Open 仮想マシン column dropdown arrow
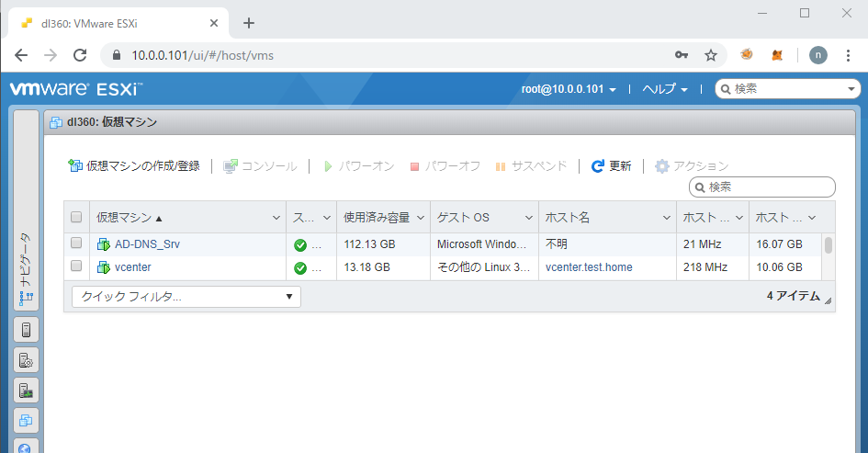The image size is (868, 453). (x=276, y=218)
